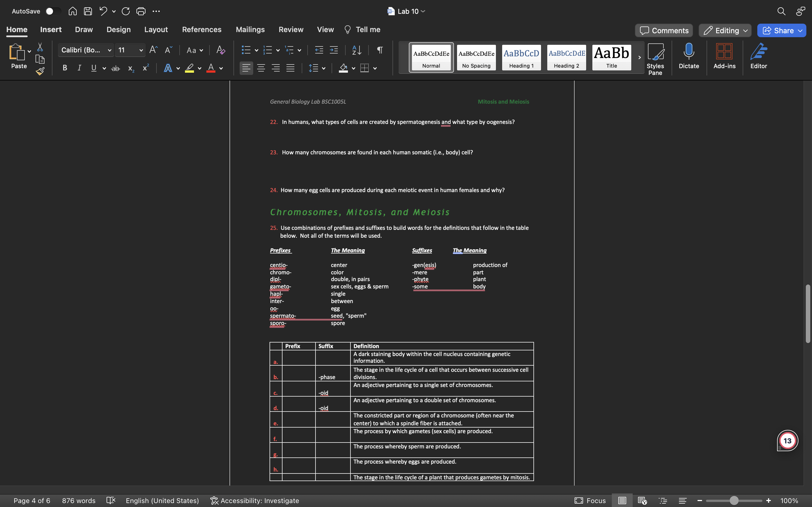The image size is (812, 507).
Task: Click the Format Painter brush icon
Action: [x=40, y=71]
